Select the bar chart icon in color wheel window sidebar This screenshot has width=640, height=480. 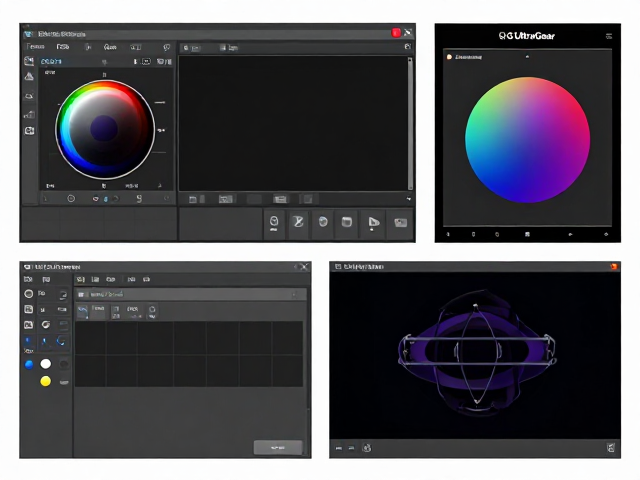point(29,114)
